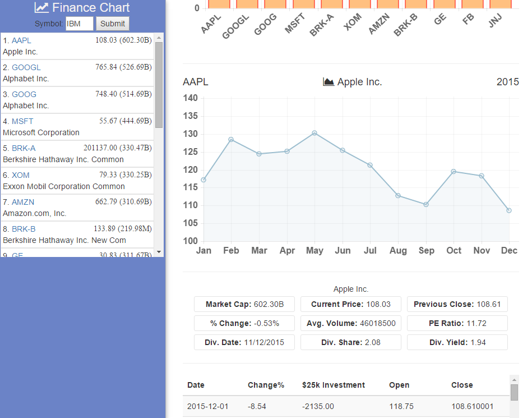Focus the Symbol input field

click(80, 24)
